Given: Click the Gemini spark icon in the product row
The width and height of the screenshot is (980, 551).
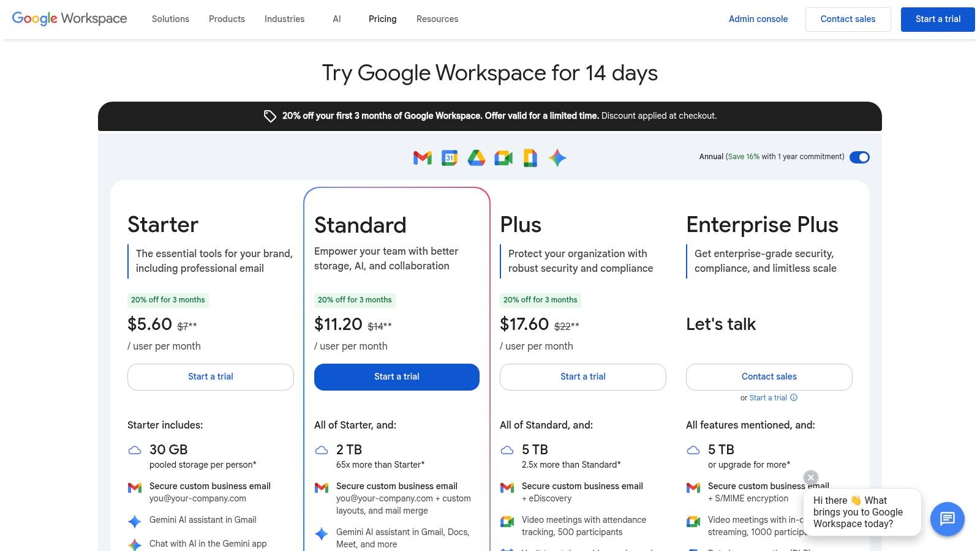Looking at the screenshot, I should click(x=557, y=157).
